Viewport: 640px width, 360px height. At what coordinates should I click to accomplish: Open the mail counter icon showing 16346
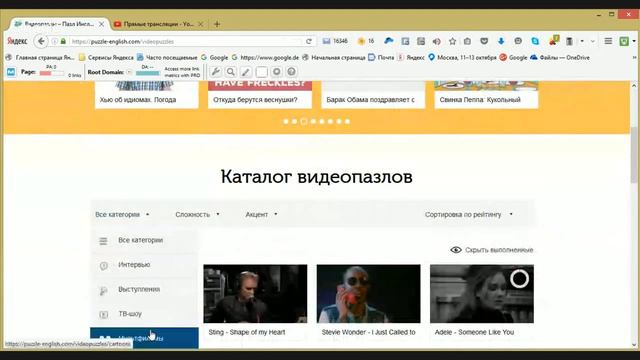pos(335,41)
